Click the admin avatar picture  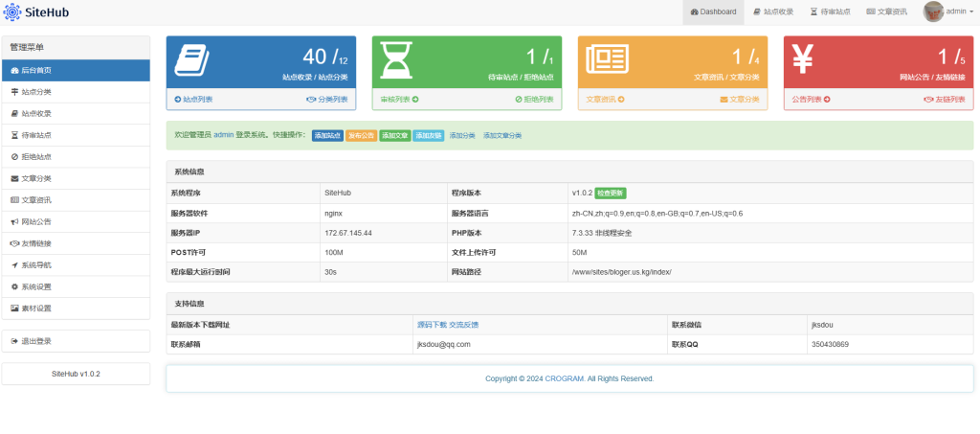pos(933,11)
